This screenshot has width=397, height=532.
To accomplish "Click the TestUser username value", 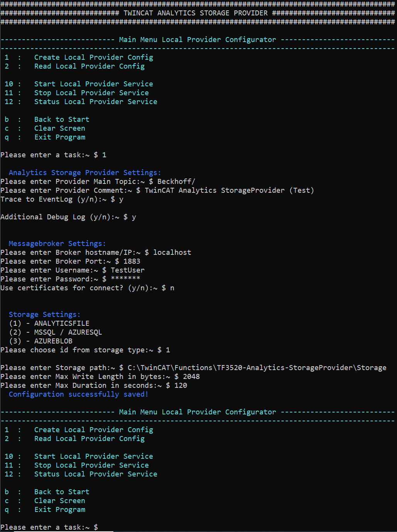I will click(x=128, y=270).
